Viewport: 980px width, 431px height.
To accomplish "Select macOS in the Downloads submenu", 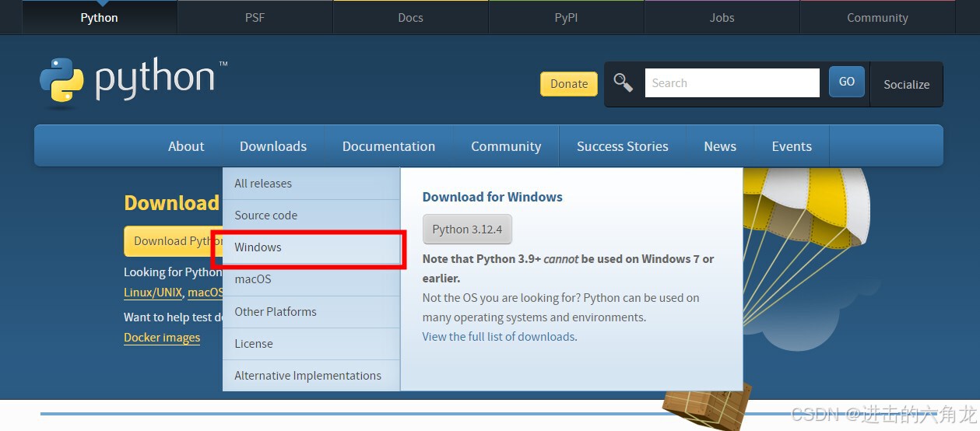I will tap(311, 279).
